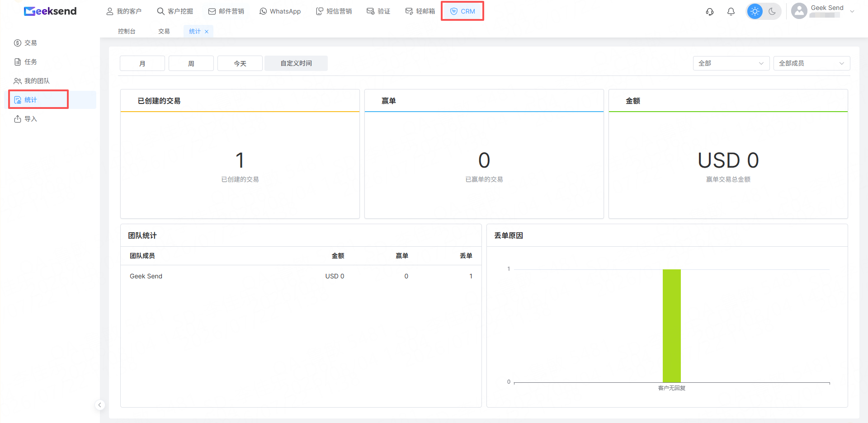Click 金额 column header in team table

[338, 256]
